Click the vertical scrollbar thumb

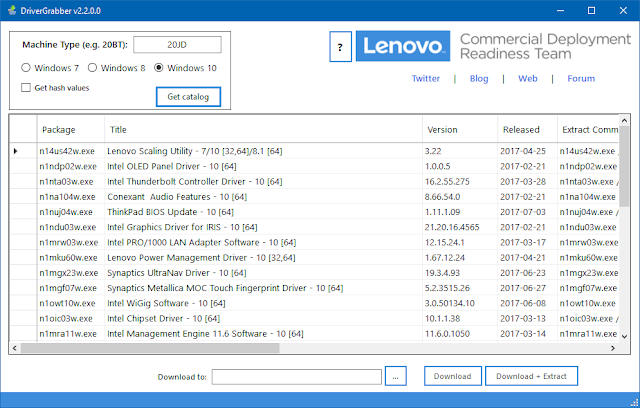pyautogui.click(x=624, y=166)
